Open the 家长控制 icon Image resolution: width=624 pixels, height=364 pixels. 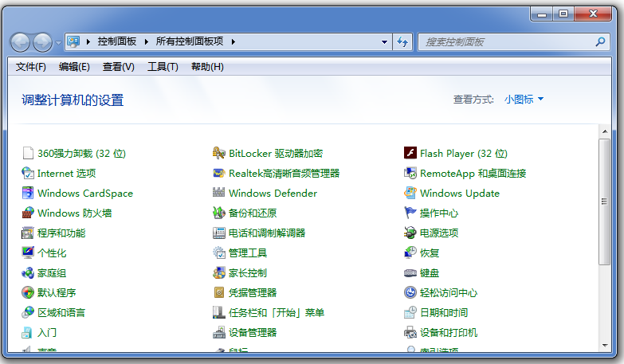[219, 273]
